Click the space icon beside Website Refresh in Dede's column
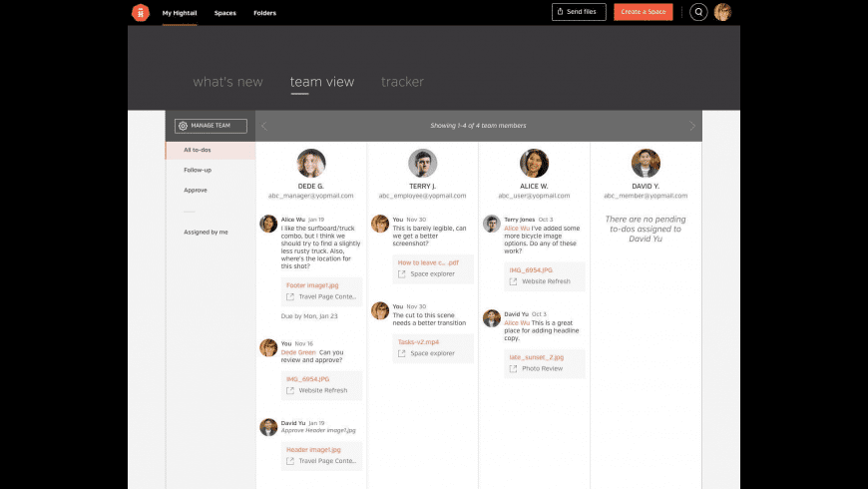 [x=290, y=390]
